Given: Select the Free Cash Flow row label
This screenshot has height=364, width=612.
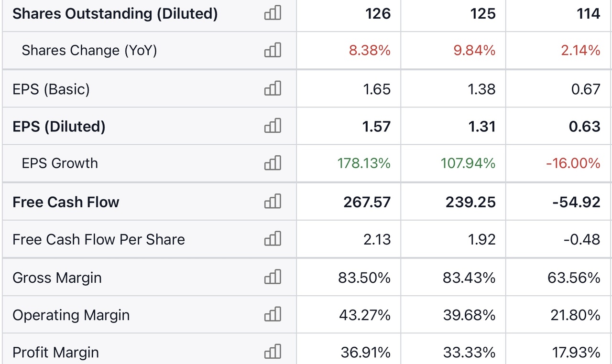Looking at the screenshot, I should 66,202.
